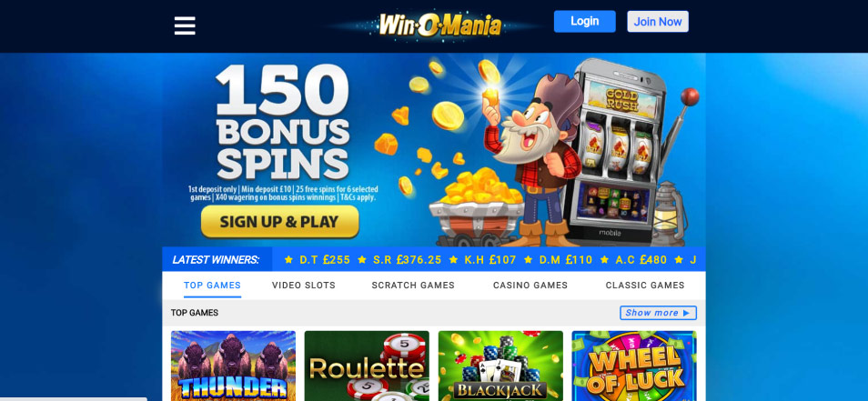Click the 150 Bonus Spins banner text
The image size is (868, 401).
coord(282,122)
